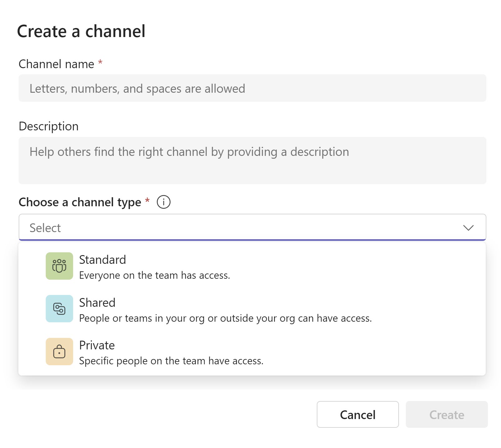
Task: Choose the Standard option title
Action: point(102,260)
